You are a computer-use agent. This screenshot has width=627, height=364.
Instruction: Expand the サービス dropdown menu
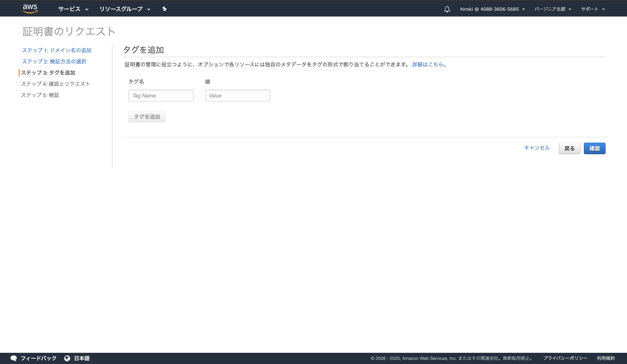[x=73, y=9]
